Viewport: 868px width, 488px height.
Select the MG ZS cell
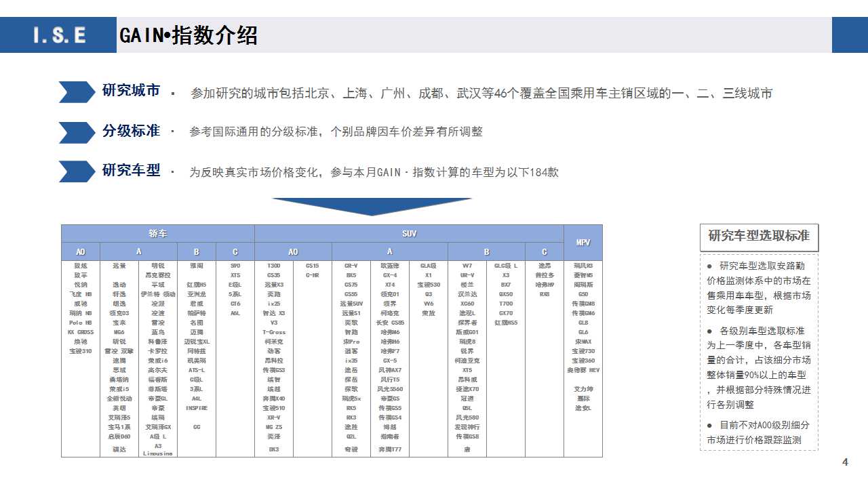pyautogui.click(x=274, y=428)
